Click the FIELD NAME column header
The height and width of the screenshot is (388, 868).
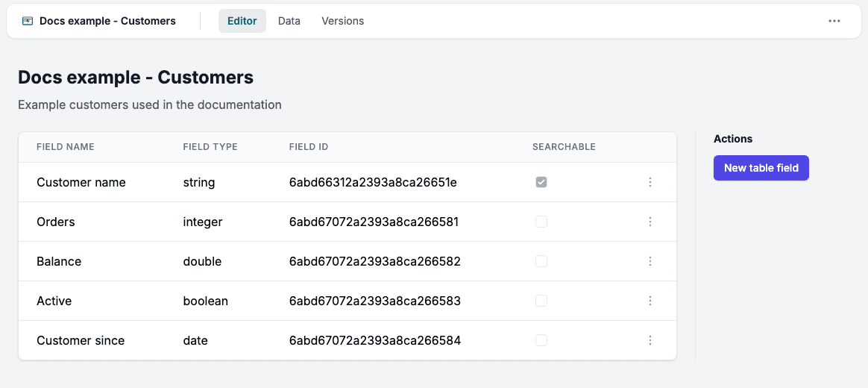66,147
